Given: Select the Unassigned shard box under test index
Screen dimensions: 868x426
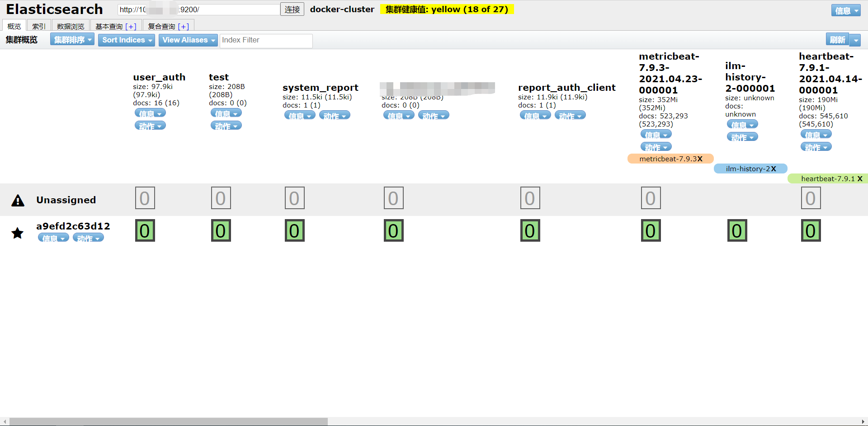Looking at the screenshot, I should [x=221, y=198].
